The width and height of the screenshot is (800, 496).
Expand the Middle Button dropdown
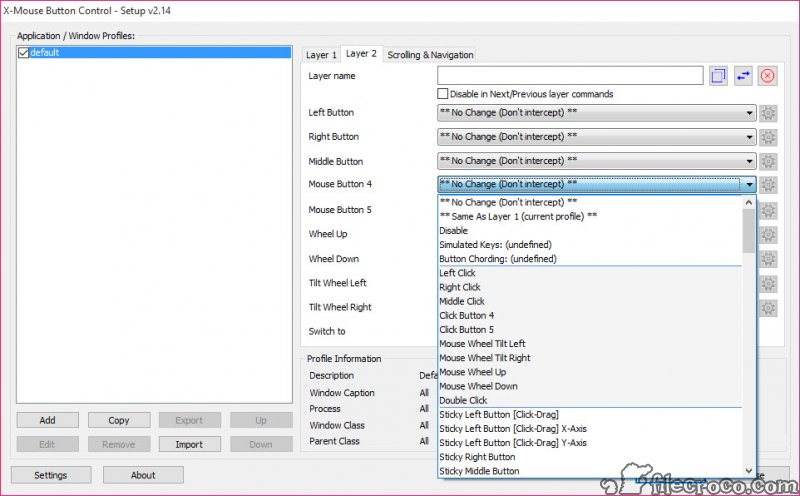596,161
